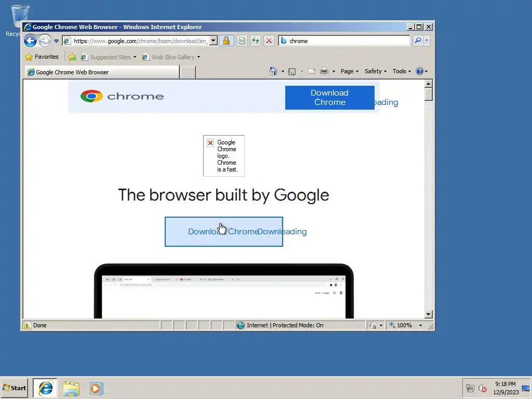Open the Windows Start menu
The image size is (532, 399).
pyautogui.click(x=14, y=388)
